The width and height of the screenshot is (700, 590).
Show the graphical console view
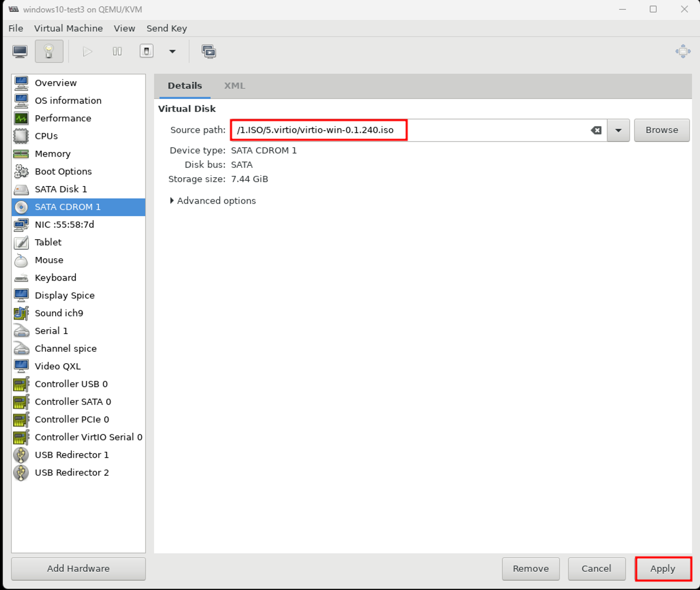(x=20, y=51)
